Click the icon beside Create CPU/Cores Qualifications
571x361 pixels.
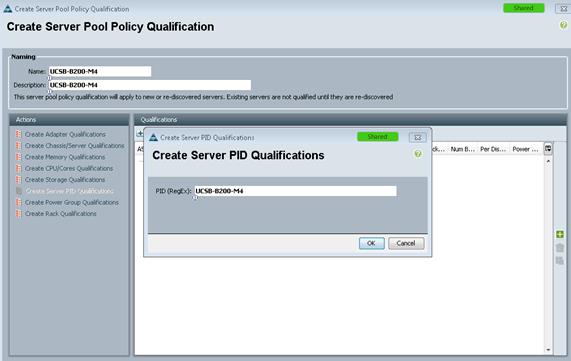pyautogui.click(x=19, y=168)
